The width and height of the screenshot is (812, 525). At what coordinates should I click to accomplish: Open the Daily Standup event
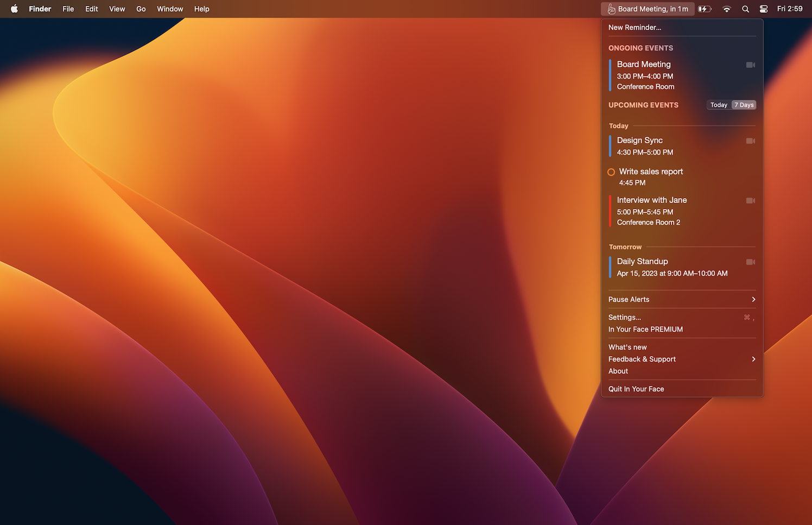(x=672, y=267)
